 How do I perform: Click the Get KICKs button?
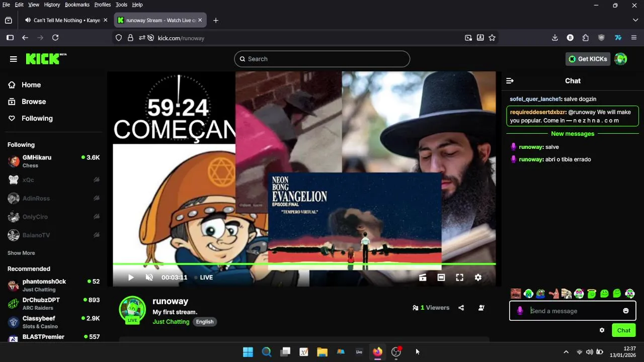pos(588,59)
